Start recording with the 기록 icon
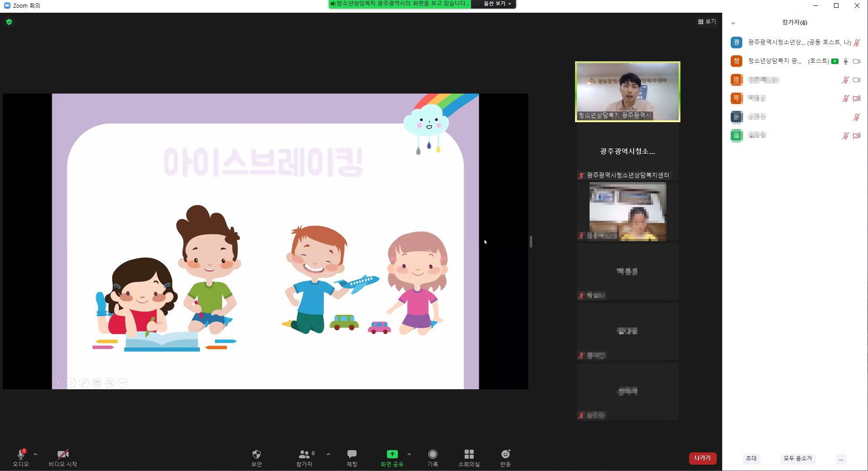Screen dimensions: 868x471 [x=432, y=454]
